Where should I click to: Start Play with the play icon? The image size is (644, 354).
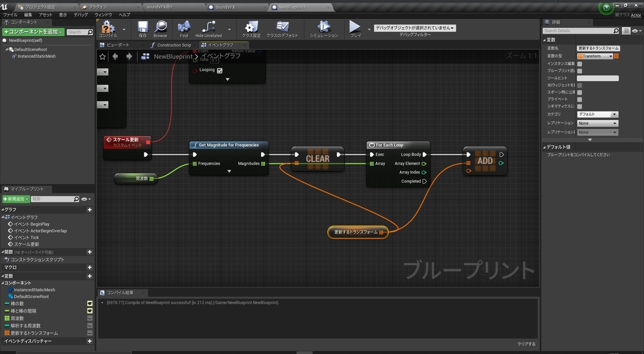click(355, 27)
